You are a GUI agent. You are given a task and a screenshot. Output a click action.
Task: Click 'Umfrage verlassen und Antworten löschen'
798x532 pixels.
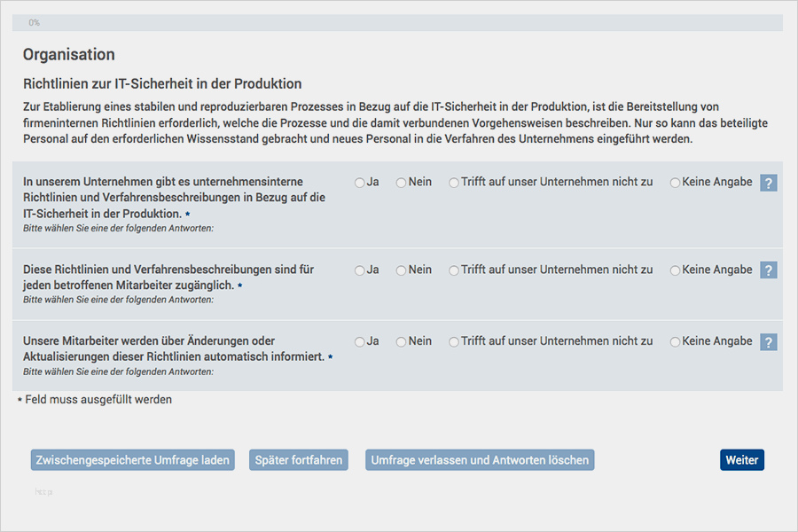pos(479,459)
